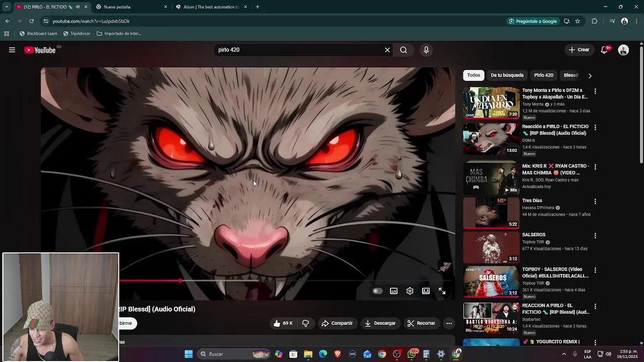This screenshot has height=362, width=644.
Task: Open the player settings gear
Action: (x=410, y=291)
